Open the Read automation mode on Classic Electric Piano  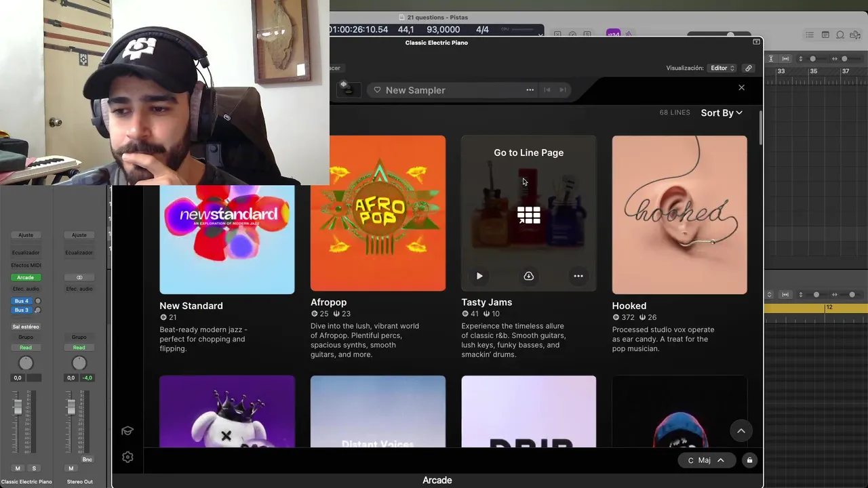(x=25, y=348)
